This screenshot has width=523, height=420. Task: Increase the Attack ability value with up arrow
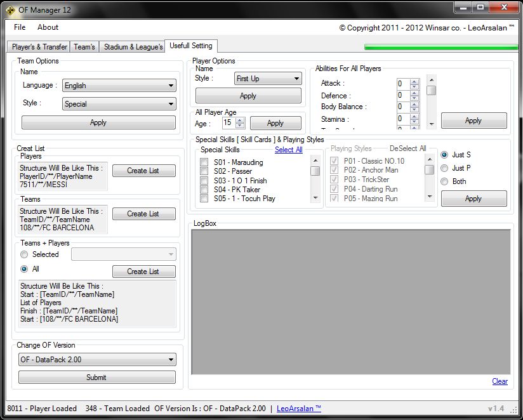(x=414, y=81)
